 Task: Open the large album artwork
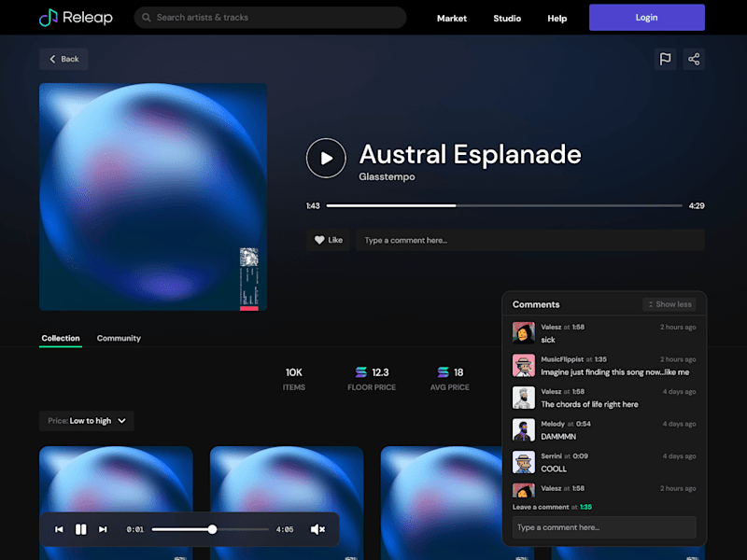pyautogui.click(x=153, y=197)
